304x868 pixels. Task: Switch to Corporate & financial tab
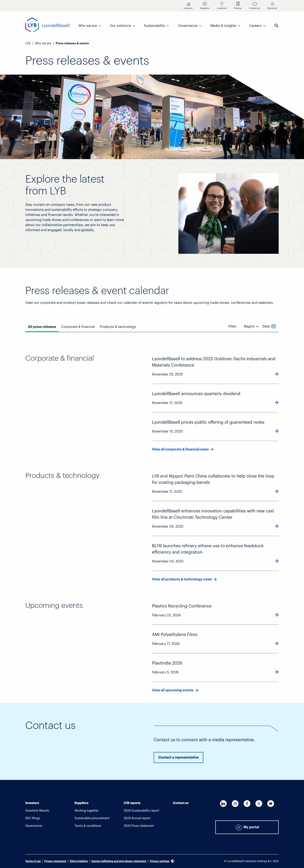[x=78, y=327]
